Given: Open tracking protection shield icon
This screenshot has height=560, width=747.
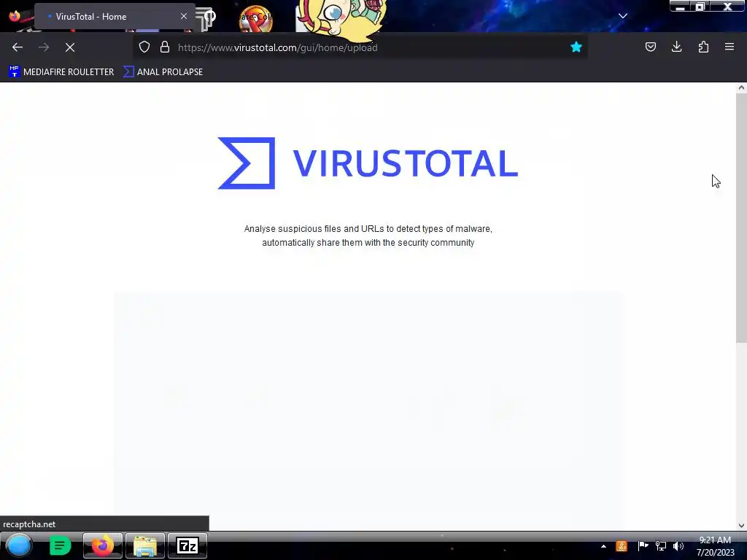Looking at the screenshot, I should (x=144, y=47).
